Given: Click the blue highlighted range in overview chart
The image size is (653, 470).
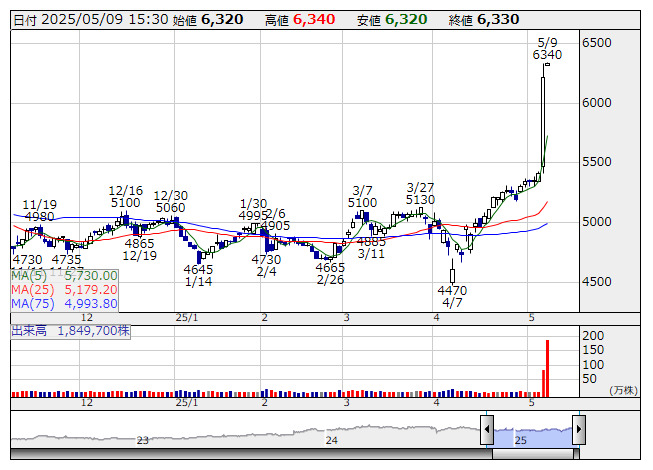Looking at the screenshot, I should click(533, 435).
